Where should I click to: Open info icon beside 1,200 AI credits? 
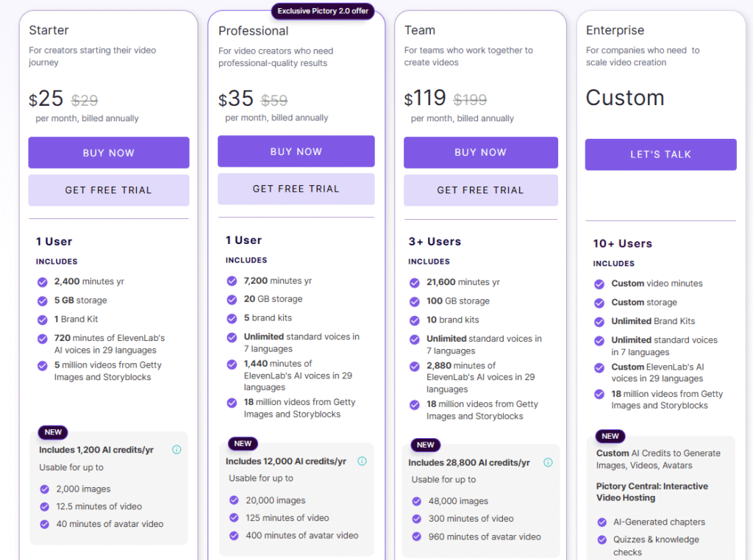(176, 450)
